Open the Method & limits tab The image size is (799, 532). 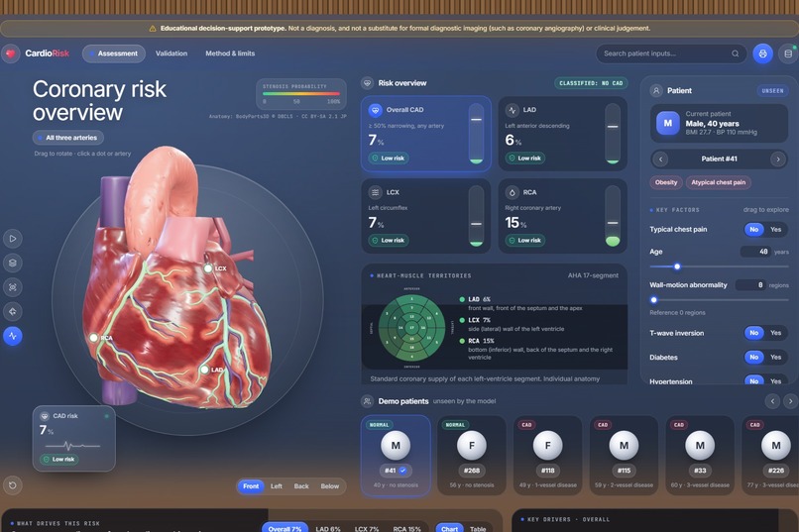230,53
